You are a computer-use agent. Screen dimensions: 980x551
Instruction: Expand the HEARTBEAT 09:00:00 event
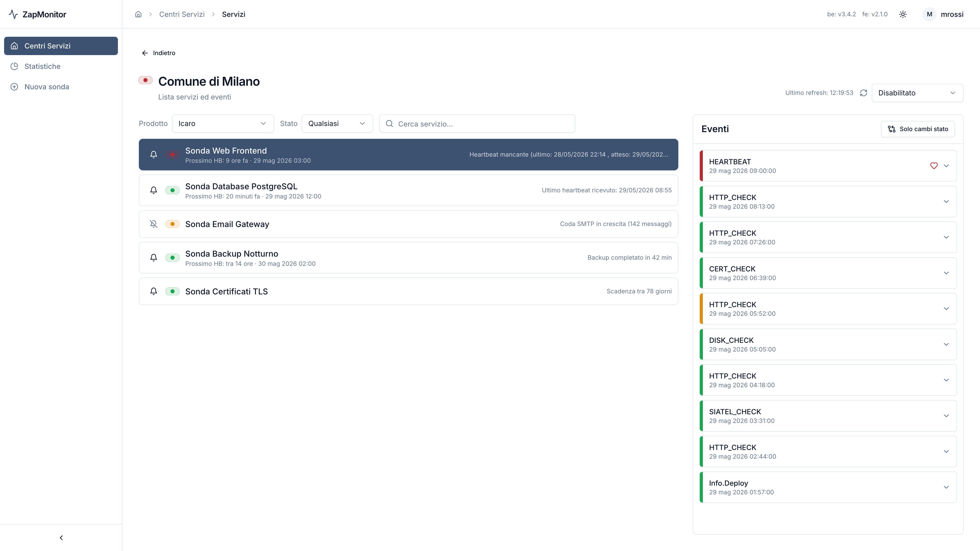[x=946, y=165]
